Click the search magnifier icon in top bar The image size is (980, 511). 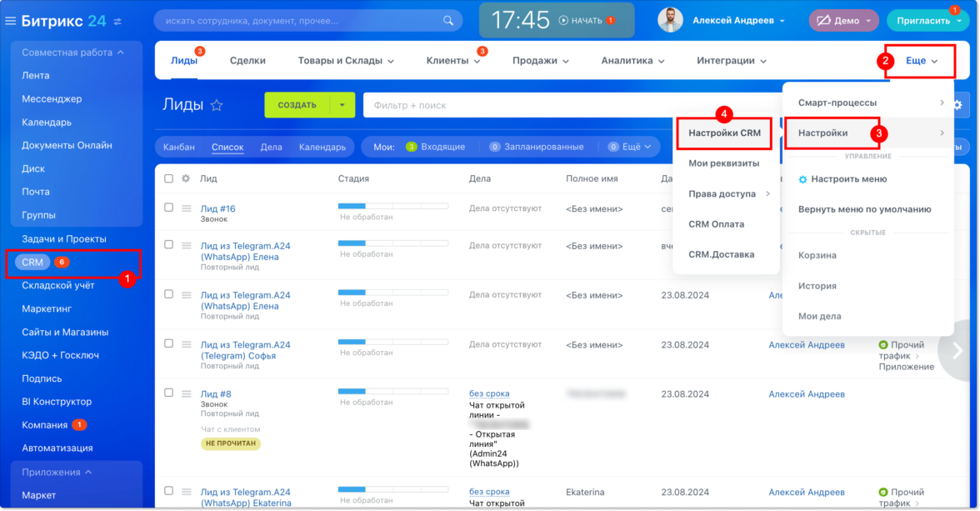[448, 21]
